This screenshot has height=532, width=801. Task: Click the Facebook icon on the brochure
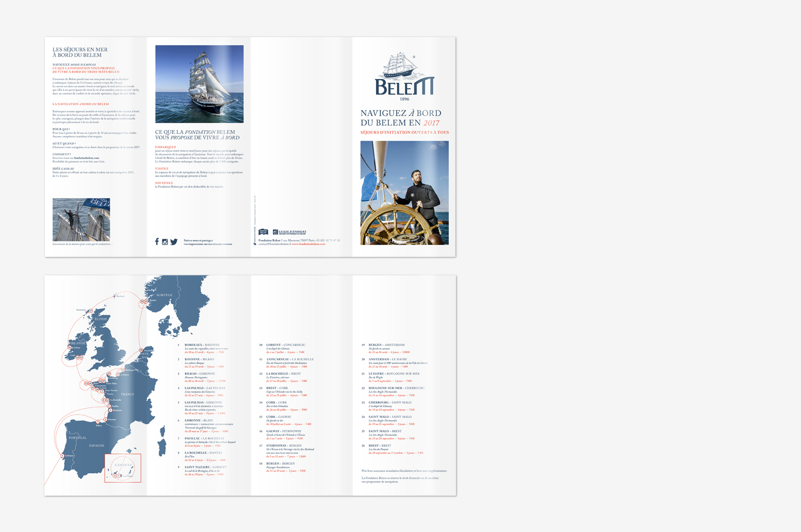tap(157, 242)
